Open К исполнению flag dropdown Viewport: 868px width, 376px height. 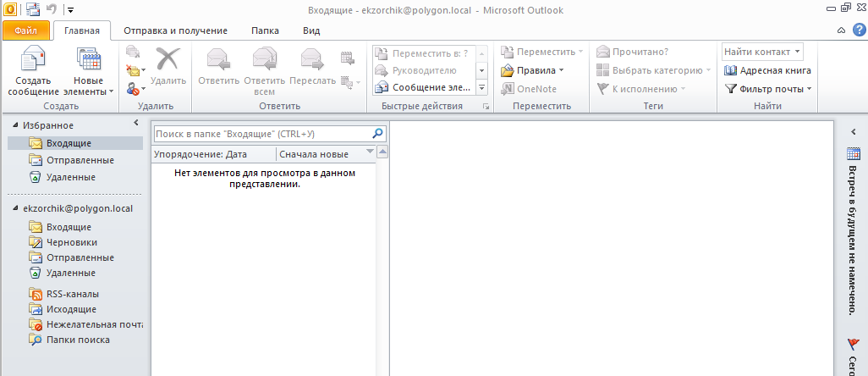click(641, 89)
